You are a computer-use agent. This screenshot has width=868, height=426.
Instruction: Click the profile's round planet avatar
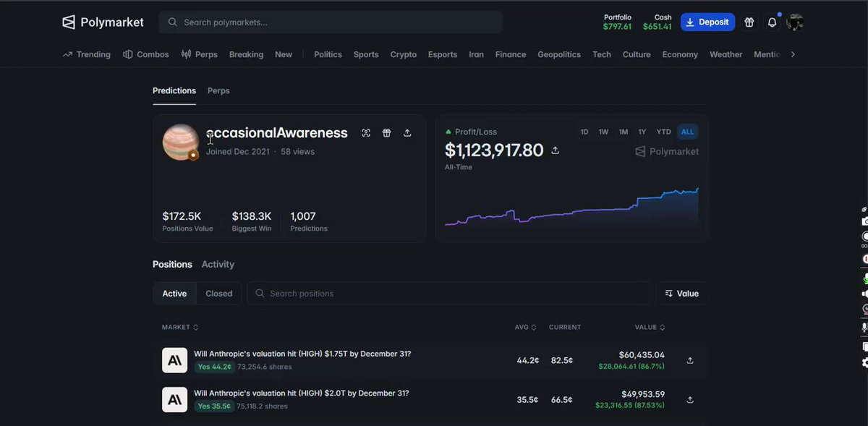point(180,142)
